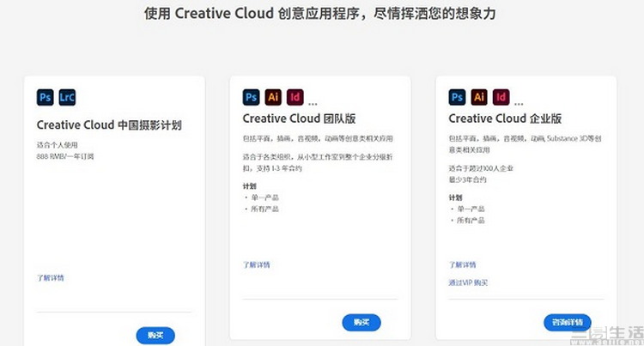Click 咨询详情 button for 企业版

(x=568, y=323)
